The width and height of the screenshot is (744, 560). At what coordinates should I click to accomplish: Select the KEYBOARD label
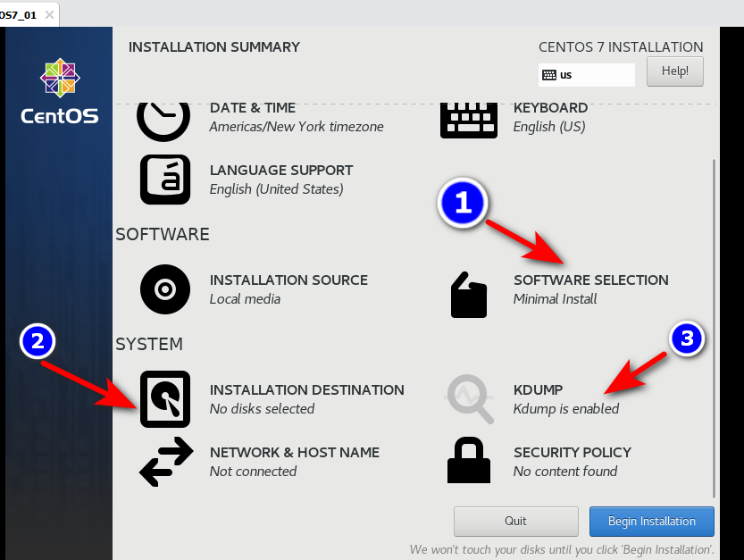pyautogui.click(x=550, y=108)
